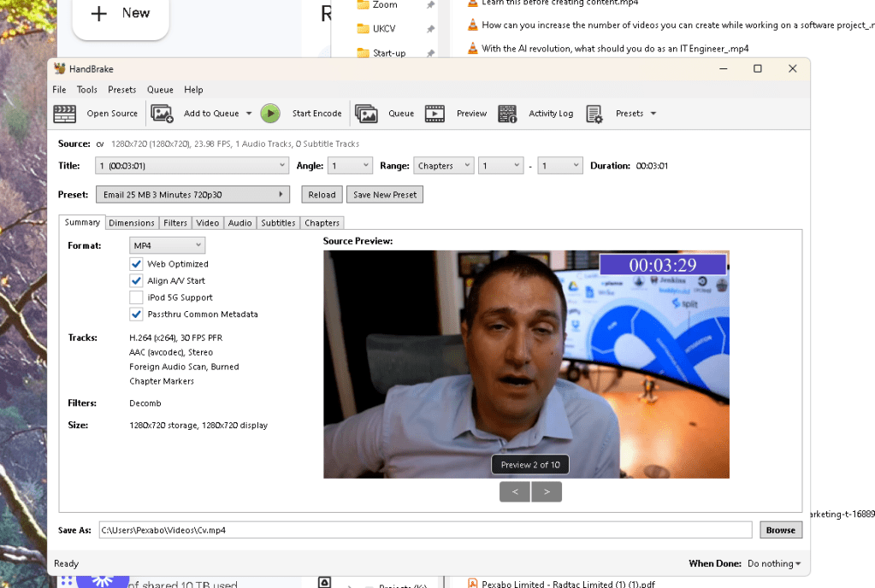Viewport: 875px width, 588px height.
Task: Switch to the Video tab
Action: click(208, 223)
